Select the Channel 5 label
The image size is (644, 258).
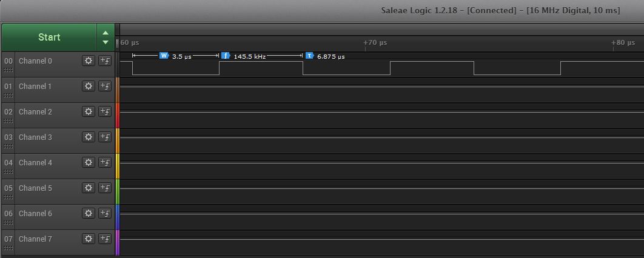(35, 188)
